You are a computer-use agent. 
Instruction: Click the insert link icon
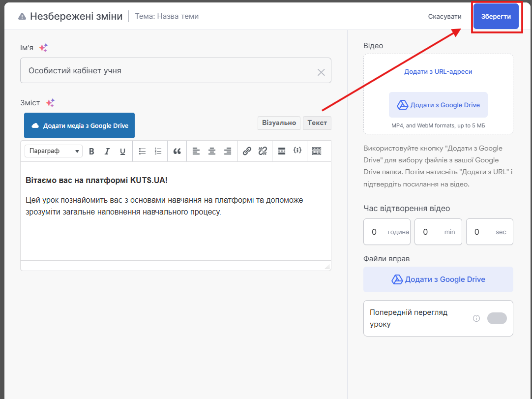click(x=247, y=152)
